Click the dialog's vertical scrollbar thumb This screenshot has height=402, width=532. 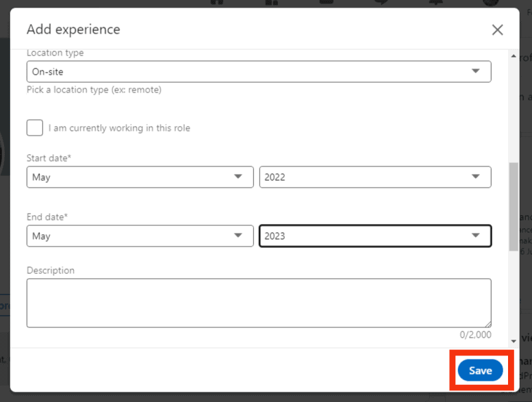coord(514,207)
